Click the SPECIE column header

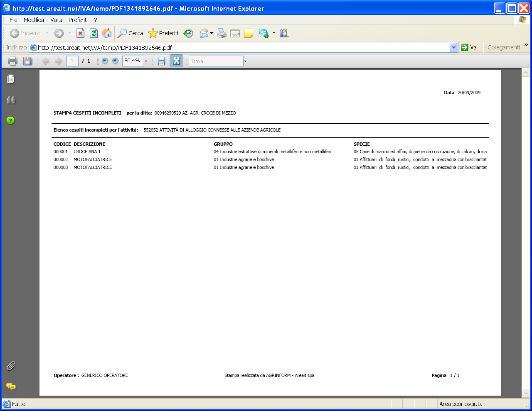click(362, 144)
